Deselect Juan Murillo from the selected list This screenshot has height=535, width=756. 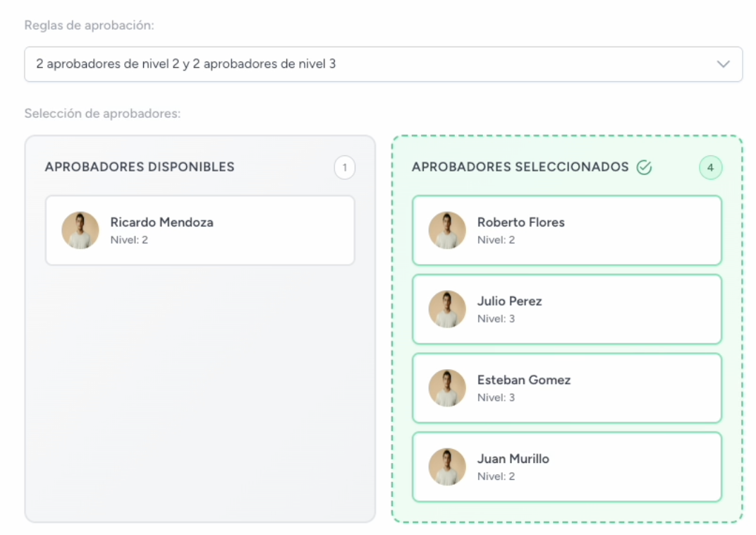click(567, 467)
